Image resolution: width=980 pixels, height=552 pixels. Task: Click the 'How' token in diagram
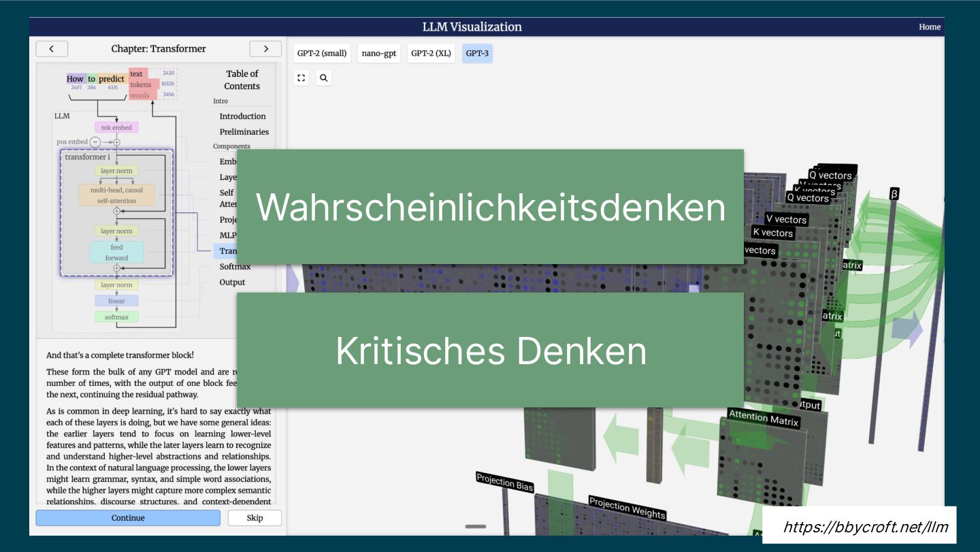tap(75, 79)
